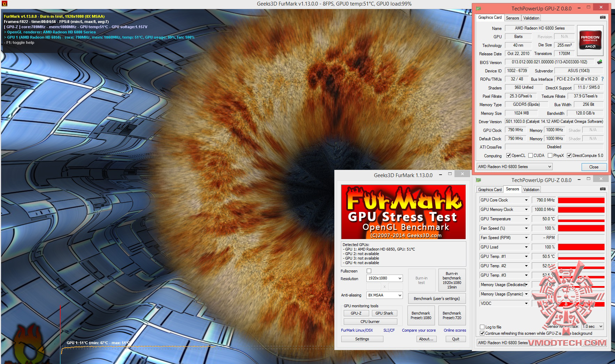The width and height of the screenshot is (615, 364).
Task: Expand the Memory Usage (Dynamic) sensor dropdown
Action: point(526,294)
